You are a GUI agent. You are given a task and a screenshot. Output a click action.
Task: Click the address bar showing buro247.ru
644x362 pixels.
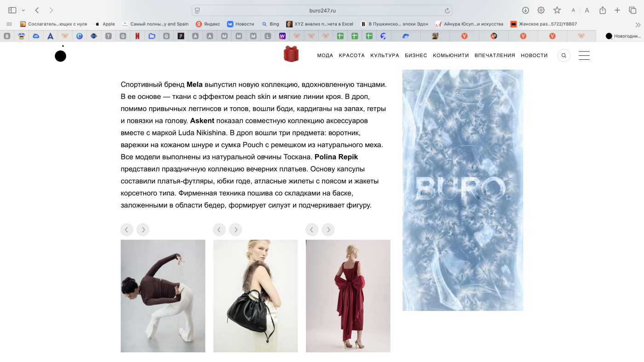pyautogui.click(x=322, y=9)
